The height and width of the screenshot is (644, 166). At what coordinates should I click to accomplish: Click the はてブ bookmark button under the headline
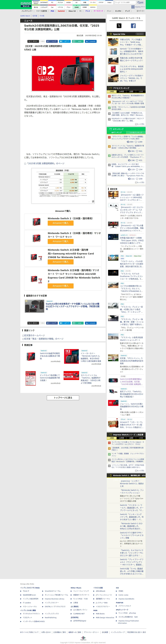coord(65,42)
